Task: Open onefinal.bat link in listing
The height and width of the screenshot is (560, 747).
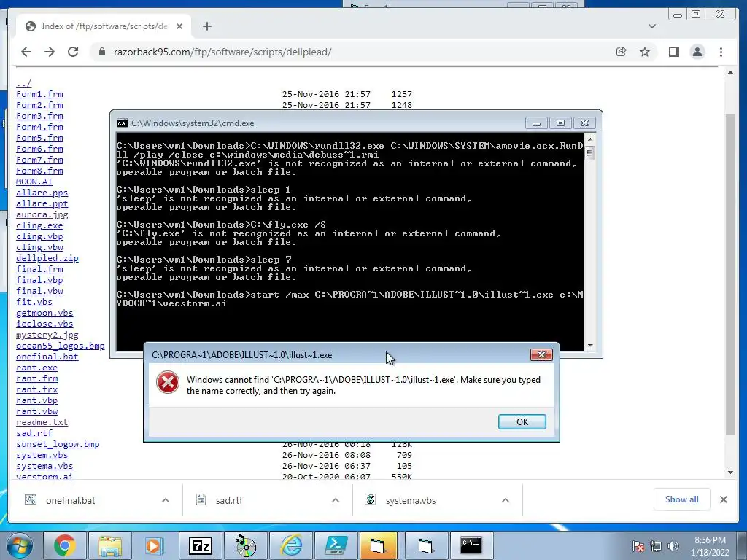Action: pyautogui.click(x=47, y=357)
